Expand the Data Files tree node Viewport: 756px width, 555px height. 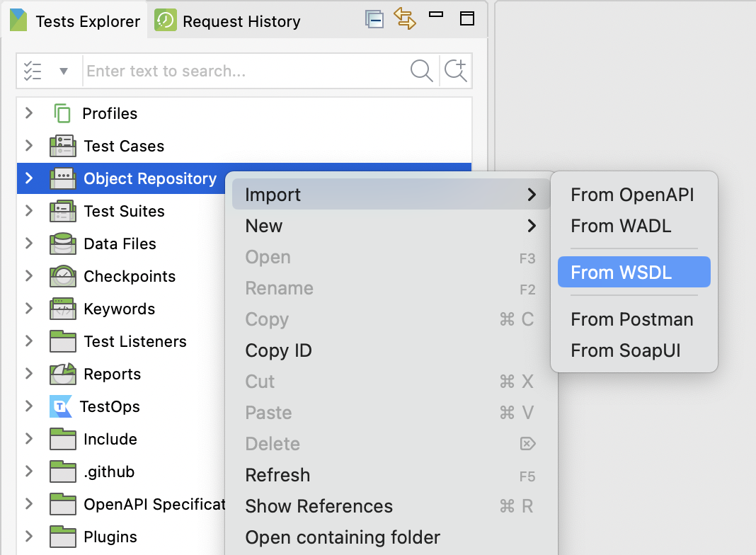[29, 244]
